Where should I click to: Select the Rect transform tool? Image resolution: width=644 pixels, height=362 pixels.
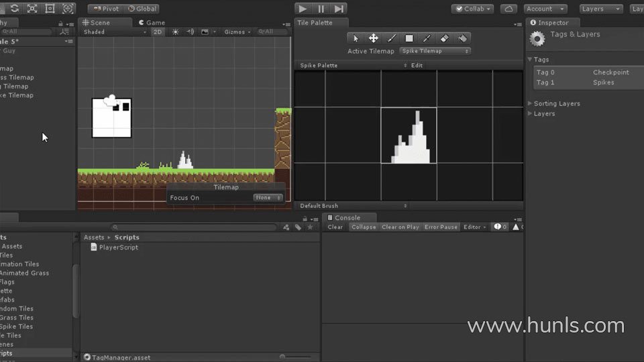pos(50,8)
